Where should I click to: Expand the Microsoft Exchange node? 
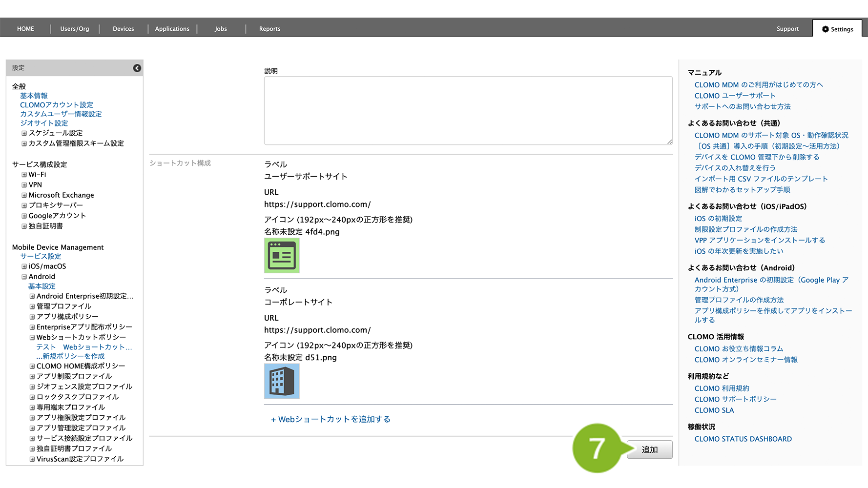[x=24, y=195]
